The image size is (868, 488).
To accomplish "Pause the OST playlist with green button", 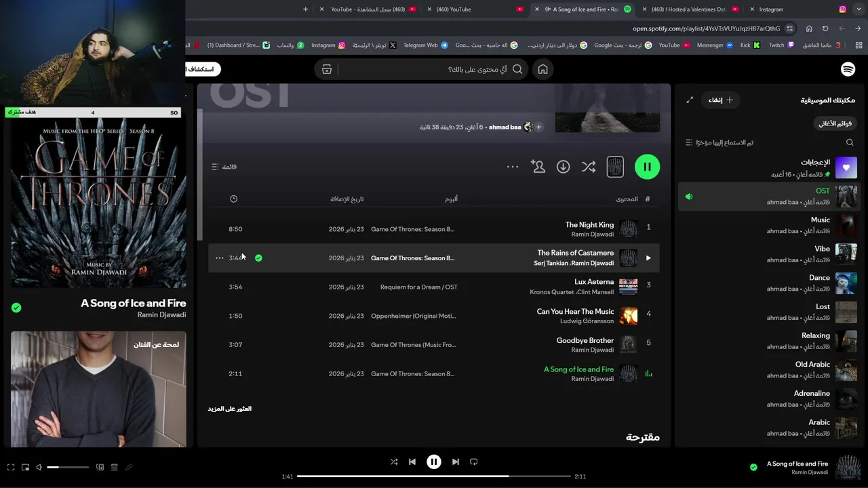I will point(647,167).
